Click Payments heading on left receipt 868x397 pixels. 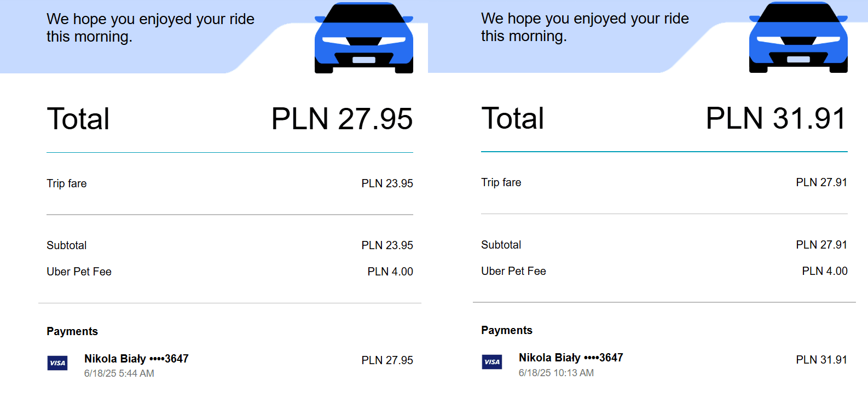tap(72, 331)
